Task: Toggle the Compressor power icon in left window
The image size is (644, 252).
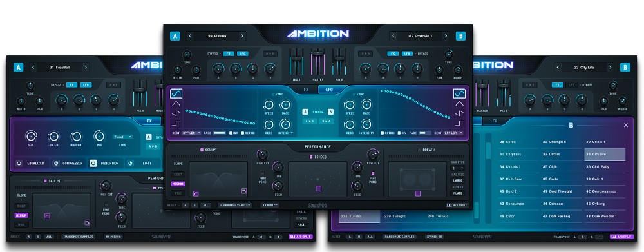Action: (x=55, y=163)
